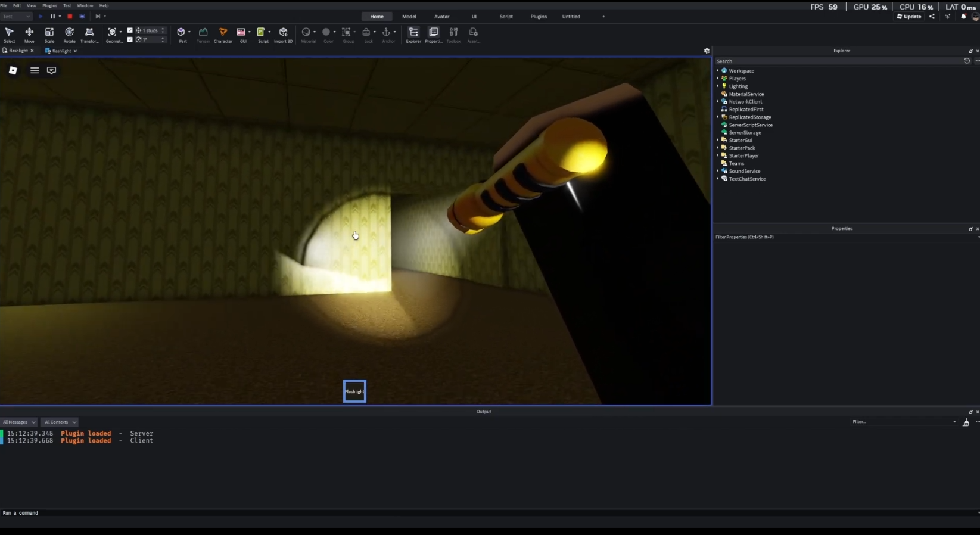Insert a Part with the Part icon
The image size is (980, 535).
click(x=181, y=35)
